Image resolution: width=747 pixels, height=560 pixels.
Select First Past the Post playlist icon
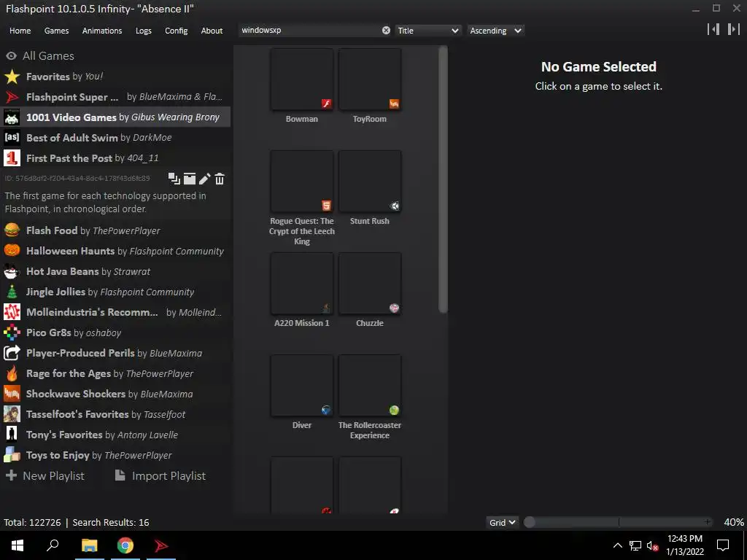pyautogui.click(x=12, y=158)
